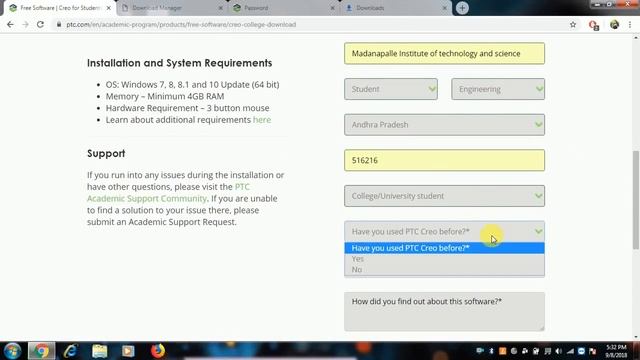Switch to the Password tab
640x360 pixels.
[284, 8]
